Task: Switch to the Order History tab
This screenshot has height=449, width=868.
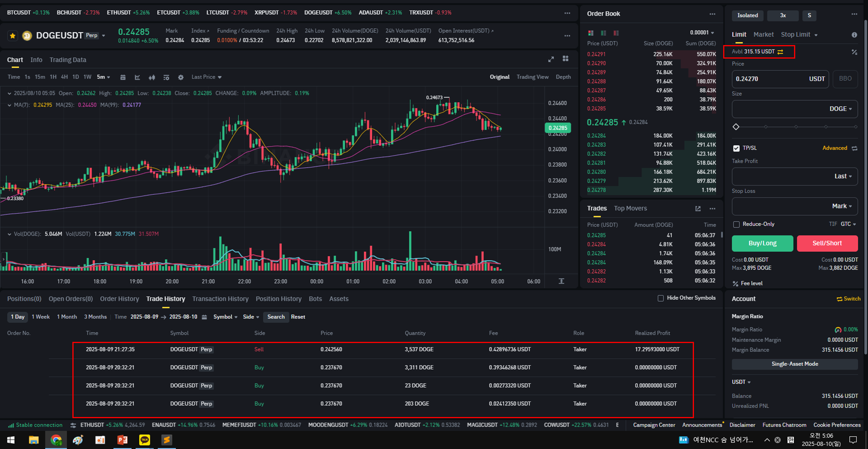Action: click(x=119, y=299)
